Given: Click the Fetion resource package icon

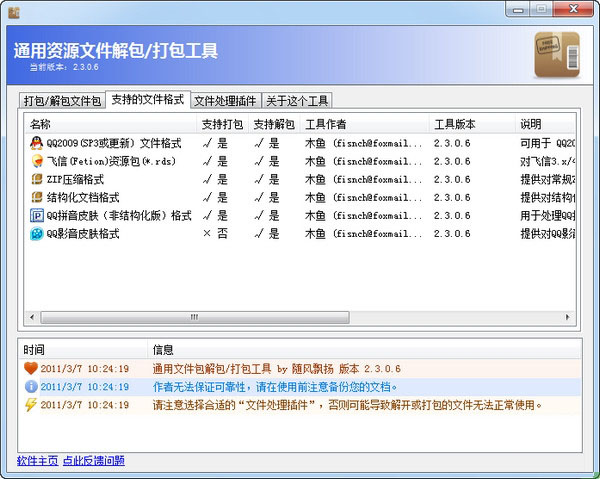Looking at the screenshot, I should [37, 161].
